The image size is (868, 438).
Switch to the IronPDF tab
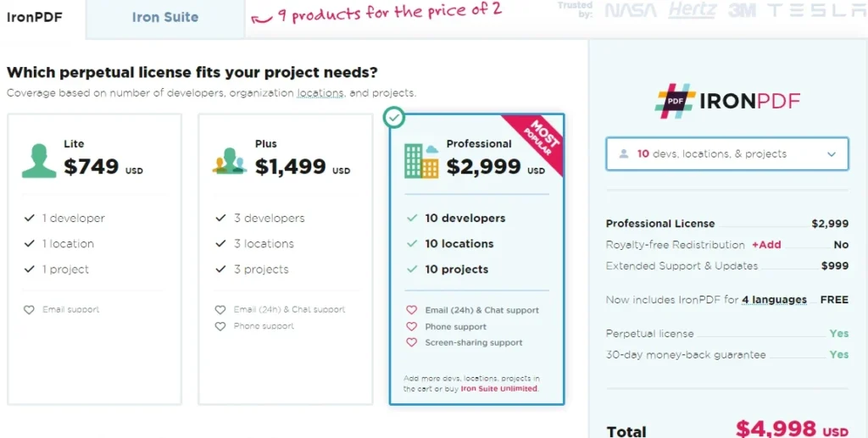coord(35,16)
